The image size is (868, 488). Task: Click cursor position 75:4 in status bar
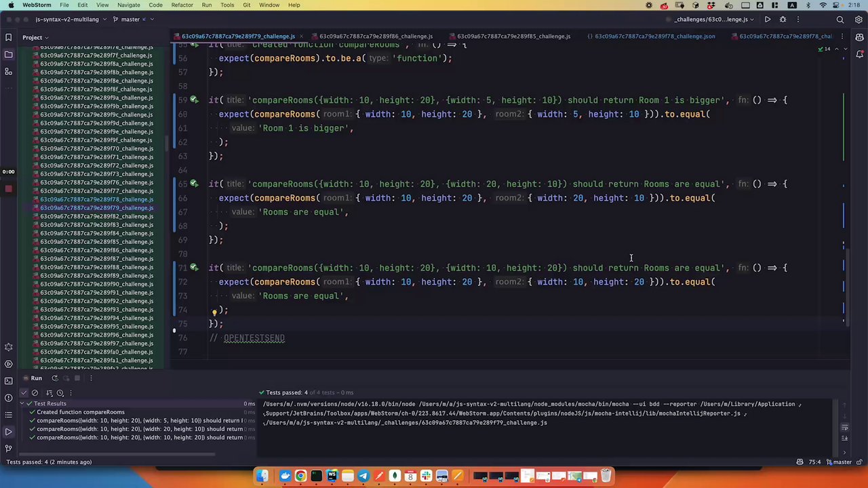[815, 462]
